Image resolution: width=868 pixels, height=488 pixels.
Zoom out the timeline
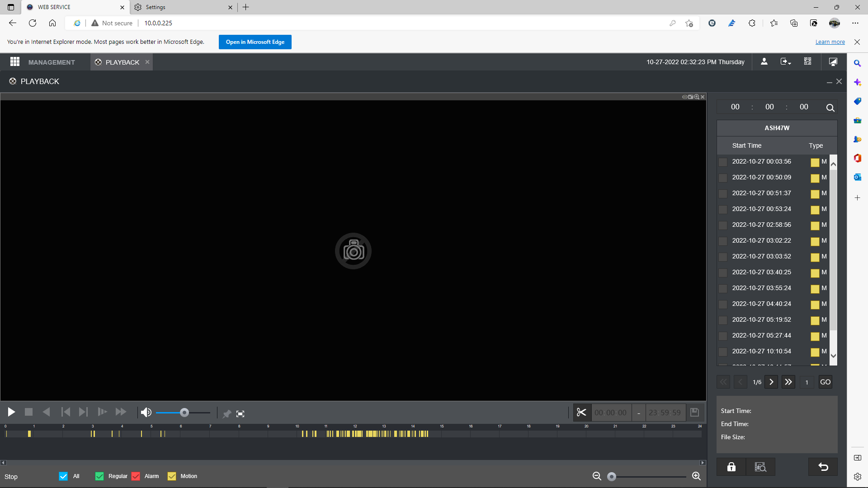[597, 476]
